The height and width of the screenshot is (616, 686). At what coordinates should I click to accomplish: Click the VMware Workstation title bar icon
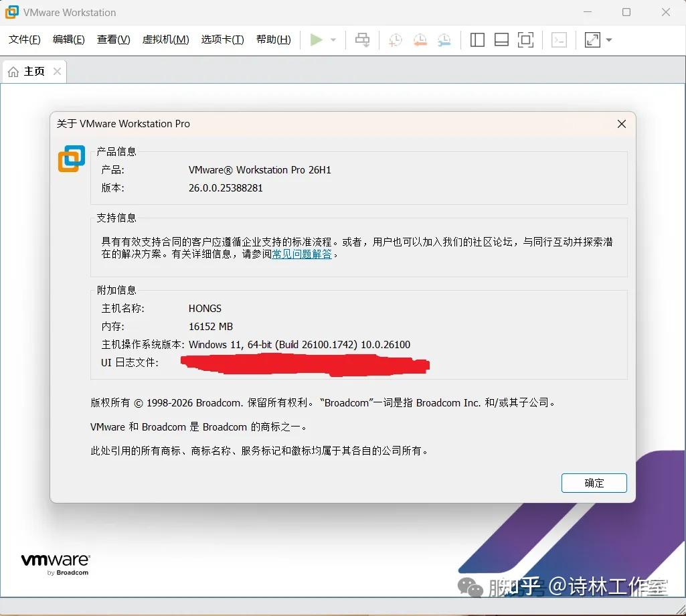[x=12, y=12]
